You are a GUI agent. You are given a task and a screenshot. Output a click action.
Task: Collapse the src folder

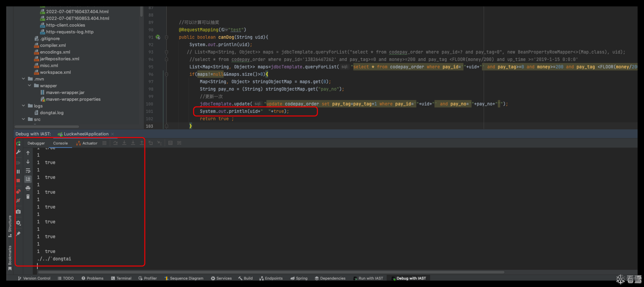click(x=24, y=119)
